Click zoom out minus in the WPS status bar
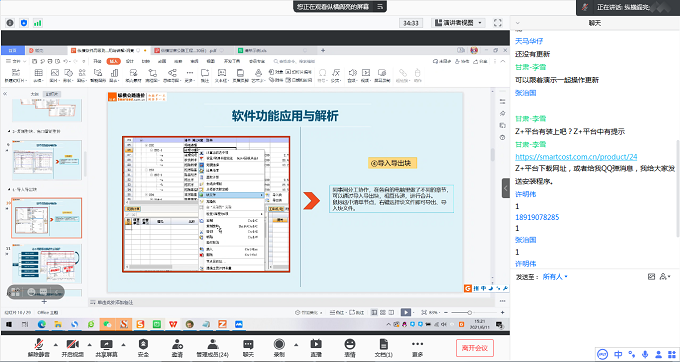The width and height of the screenshot is (680, 362). [447, 312]
